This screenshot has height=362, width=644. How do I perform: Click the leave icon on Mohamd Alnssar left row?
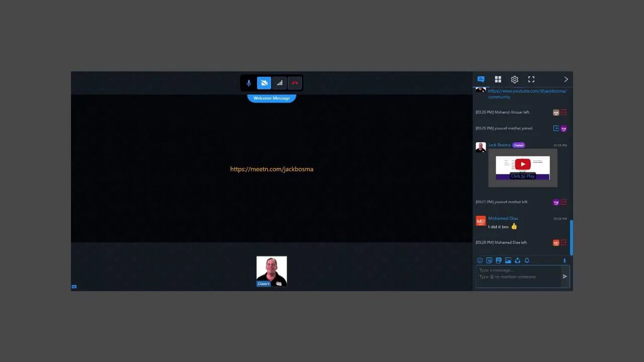pyautogui.click(x=563, y=113)
